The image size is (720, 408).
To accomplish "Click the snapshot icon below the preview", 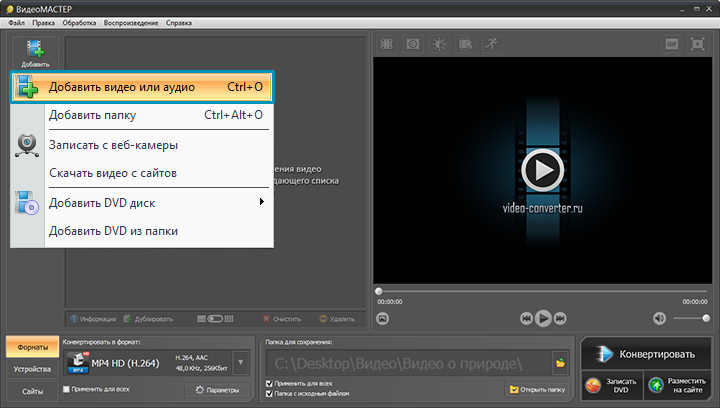I will 383,318.
